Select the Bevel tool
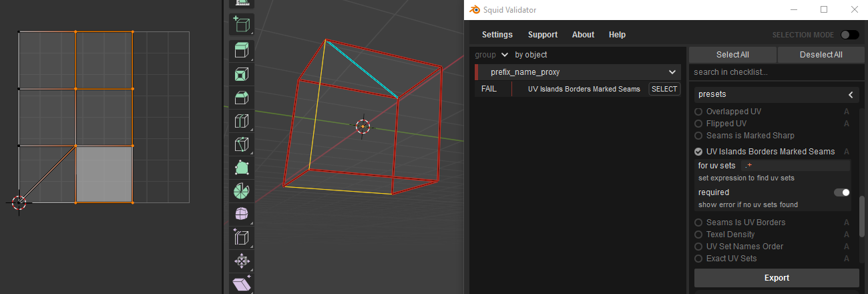 241,98
